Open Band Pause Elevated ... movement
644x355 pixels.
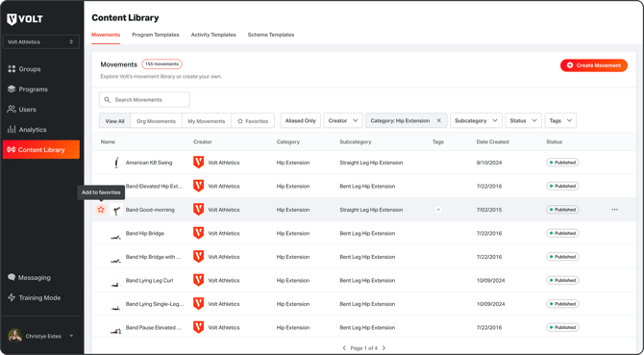(153, 328)
